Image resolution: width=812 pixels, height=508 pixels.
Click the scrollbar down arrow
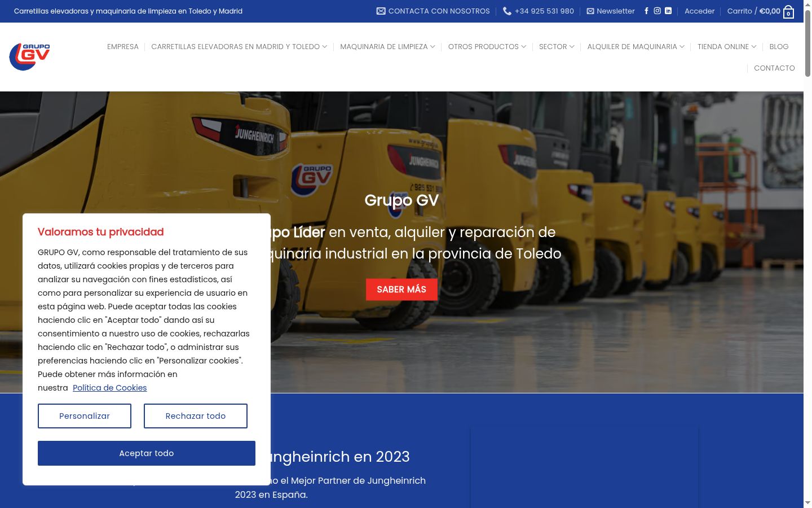(x=807, y=503)
